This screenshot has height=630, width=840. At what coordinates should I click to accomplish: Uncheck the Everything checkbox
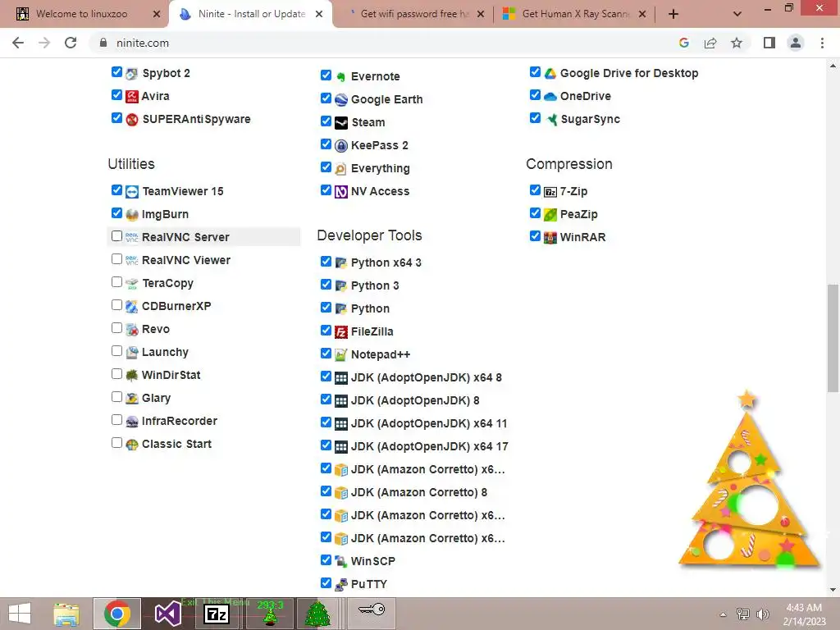pos(326,167)
